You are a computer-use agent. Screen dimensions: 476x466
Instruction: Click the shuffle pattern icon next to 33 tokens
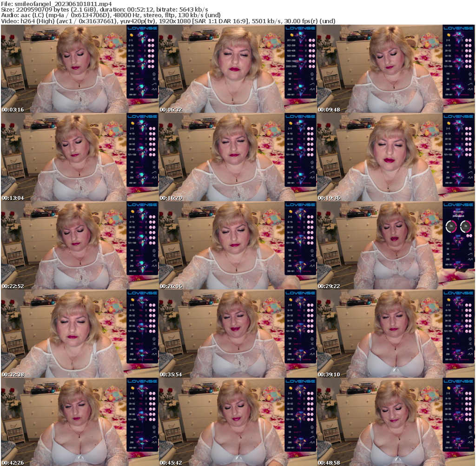click(x=154, y=79)
